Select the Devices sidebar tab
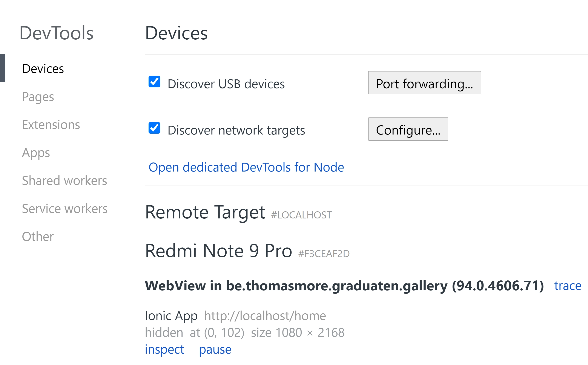Image resolution: width=588 pixels, height=365 pixels. 43,69
